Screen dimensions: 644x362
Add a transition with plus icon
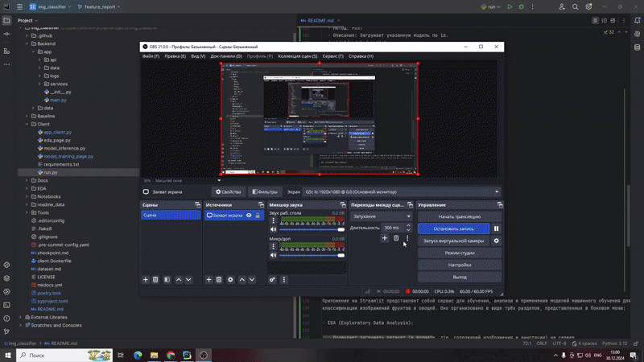[385, 238]
